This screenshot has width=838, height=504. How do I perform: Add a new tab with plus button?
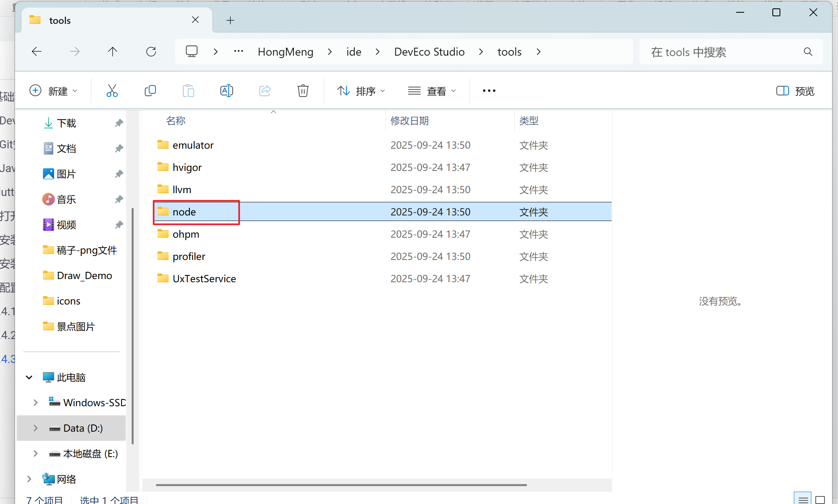230,20
